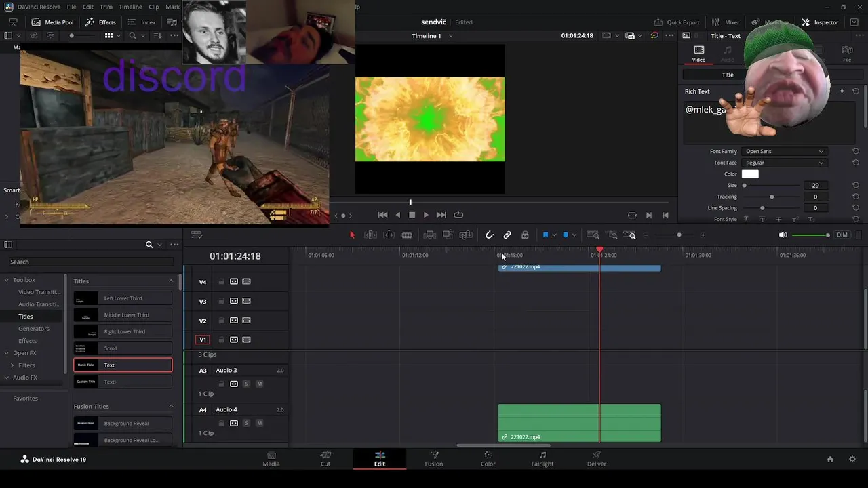Open the Effects panel
The width and height of the screenshot is (868, 488).
click(x=100, y=22)
